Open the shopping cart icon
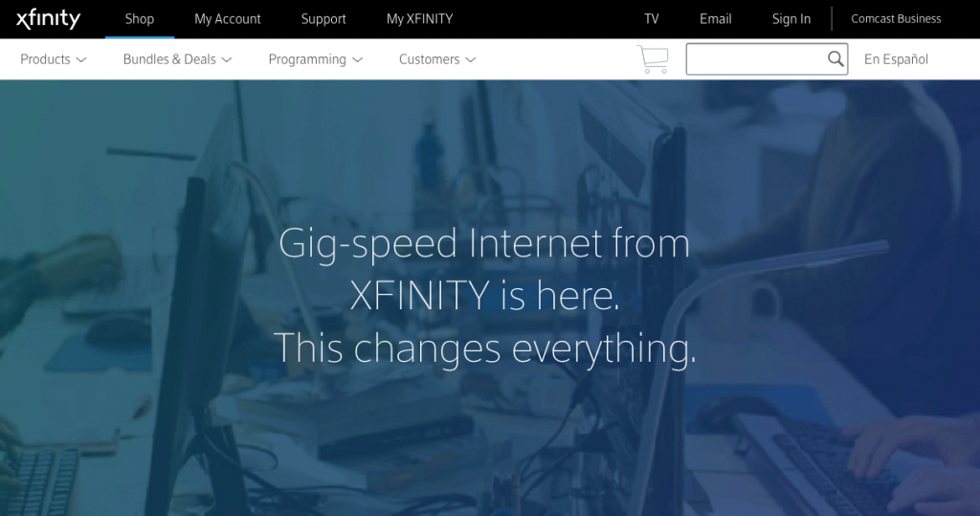 click(x=653, y=59)
